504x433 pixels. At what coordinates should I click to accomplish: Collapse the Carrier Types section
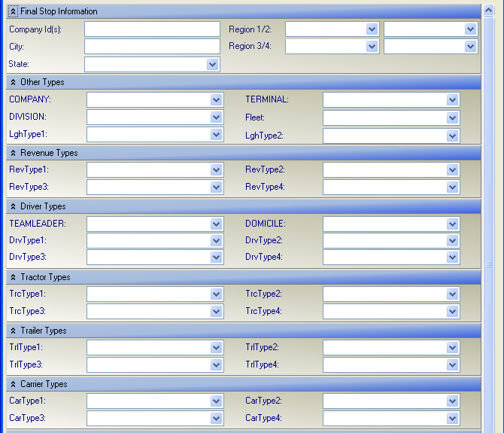[x=13, y=384]
